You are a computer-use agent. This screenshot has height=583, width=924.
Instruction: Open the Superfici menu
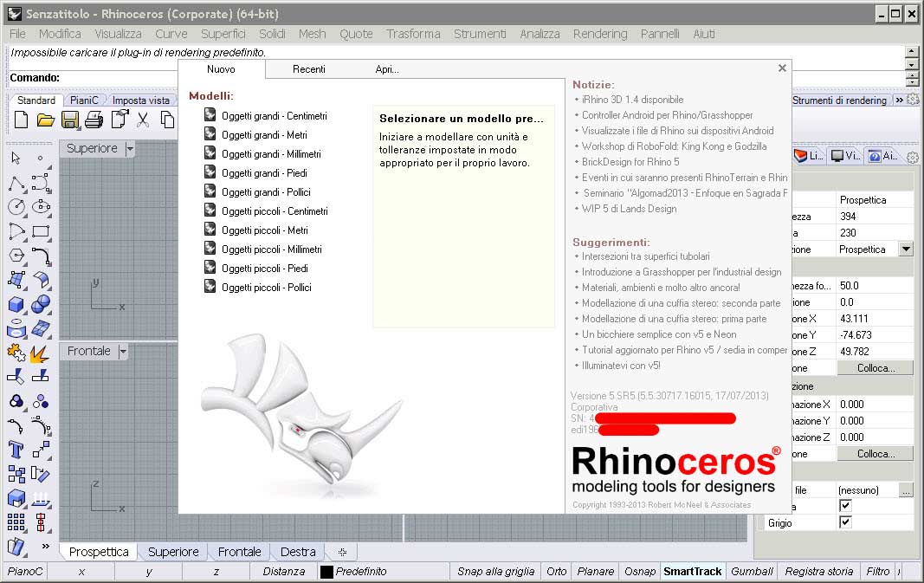[223, 34]
